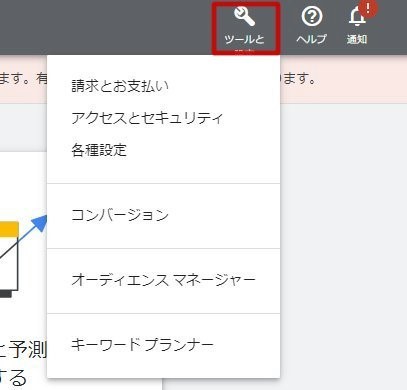
Task: Select 請求とお支払い menu entry
Action: (120, 86)
